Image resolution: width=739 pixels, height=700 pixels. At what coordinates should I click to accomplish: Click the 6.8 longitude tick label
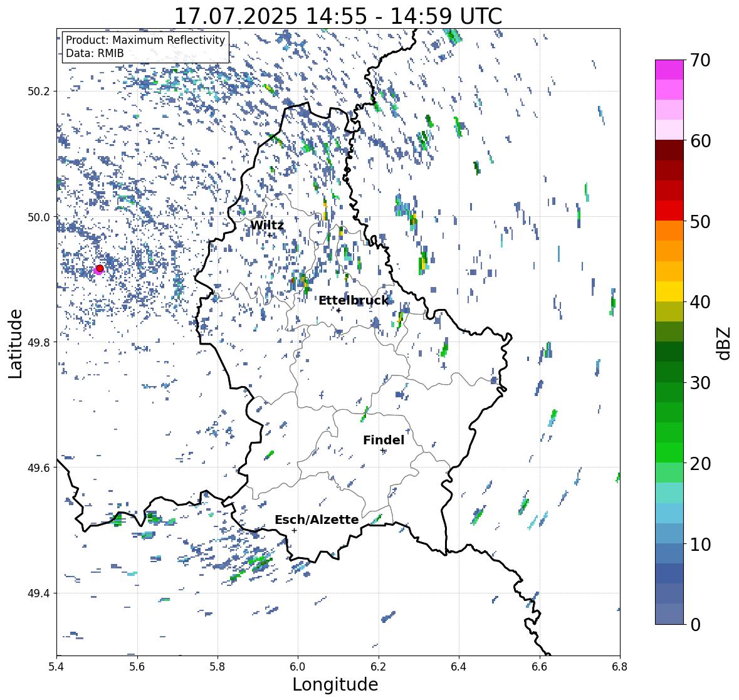(x=620, y=666)
